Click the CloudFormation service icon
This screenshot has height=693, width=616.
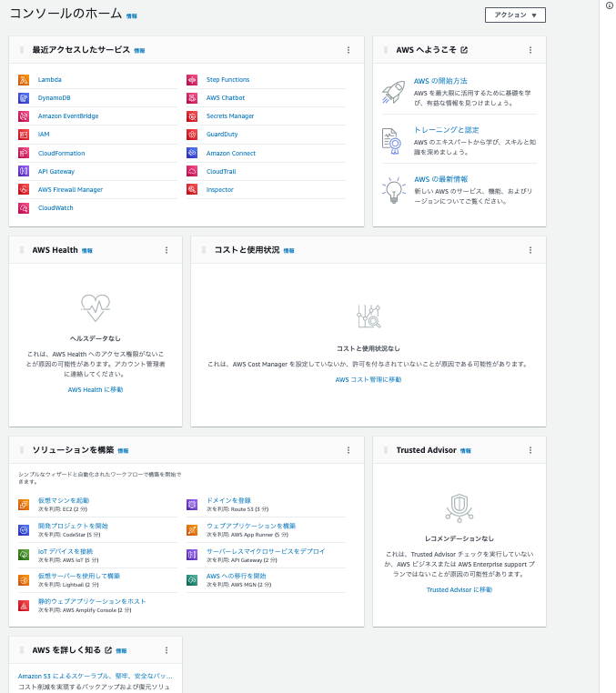pyautogui.click(x=24, y=153)
